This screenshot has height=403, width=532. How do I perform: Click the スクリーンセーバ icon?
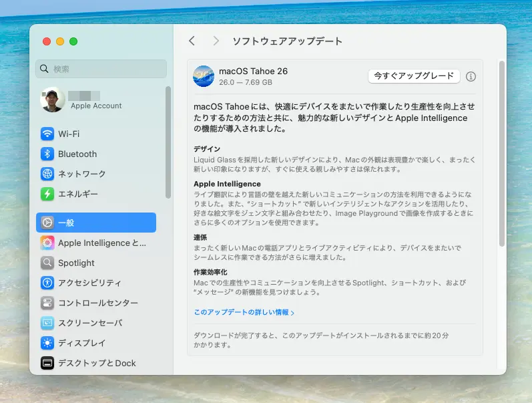point(47,323)
